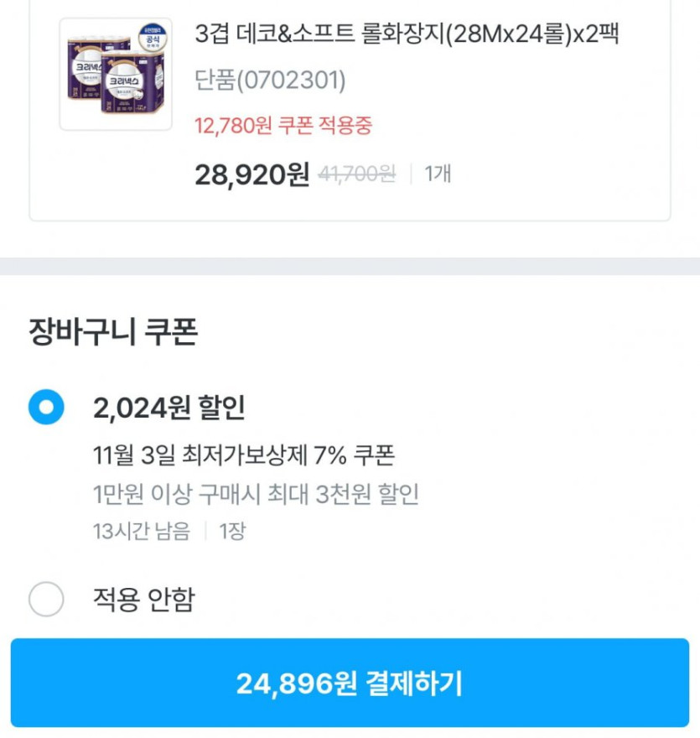Select the 적용 안함 radio button
This screenshot has height=738, width=700.
(46, 599)
